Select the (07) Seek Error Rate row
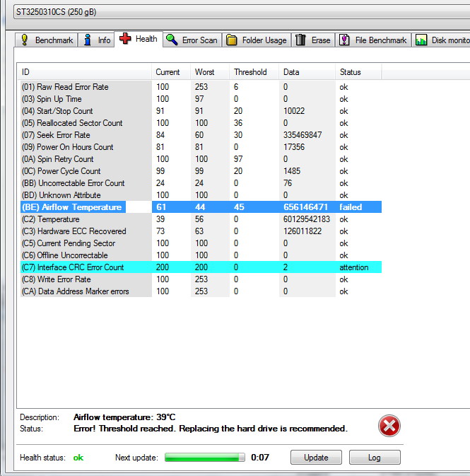Screen dimensions: 470x476 click(201, 135)
